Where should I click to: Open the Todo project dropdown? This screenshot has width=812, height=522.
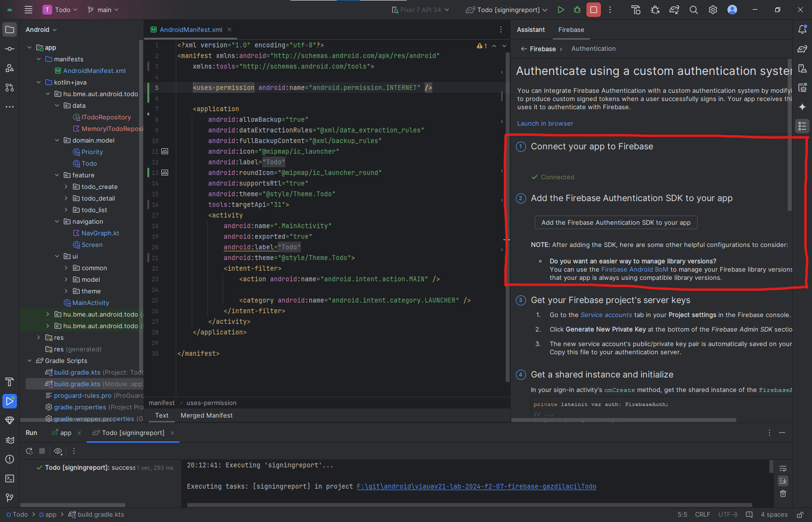pyautogui.click(x=60, y=10)
